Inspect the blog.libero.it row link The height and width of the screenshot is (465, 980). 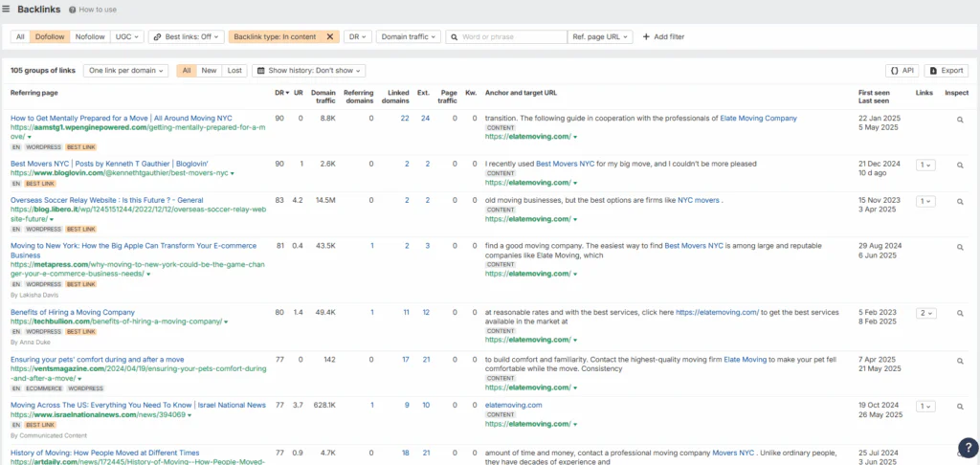961,202
